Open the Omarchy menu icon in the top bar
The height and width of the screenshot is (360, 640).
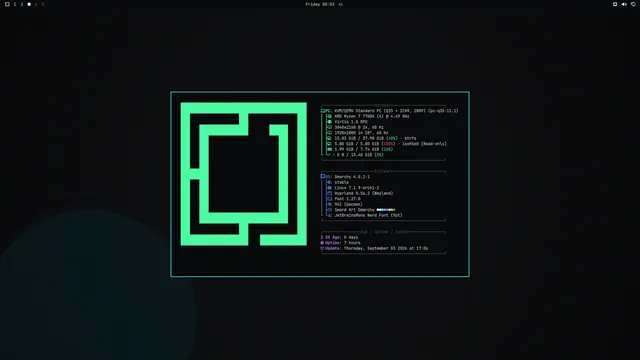(7, 4)
